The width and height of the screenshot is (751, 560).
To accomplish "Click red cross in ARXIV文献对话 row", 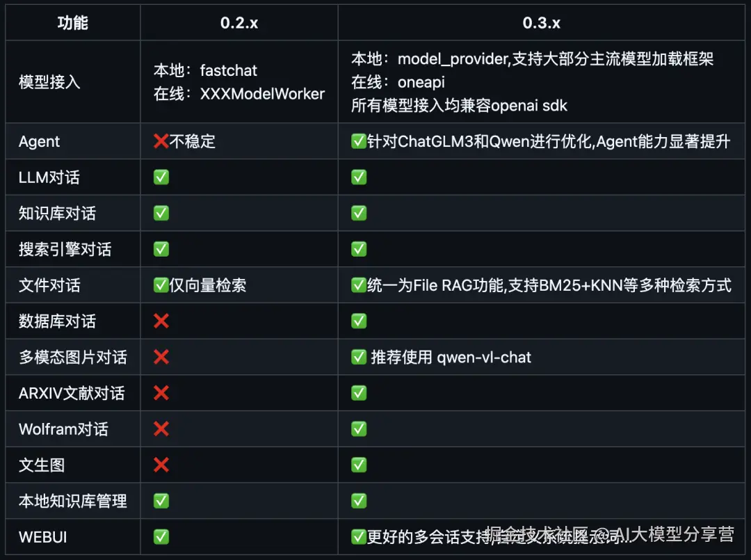I will pyautogui.click(x=161, y=393).
